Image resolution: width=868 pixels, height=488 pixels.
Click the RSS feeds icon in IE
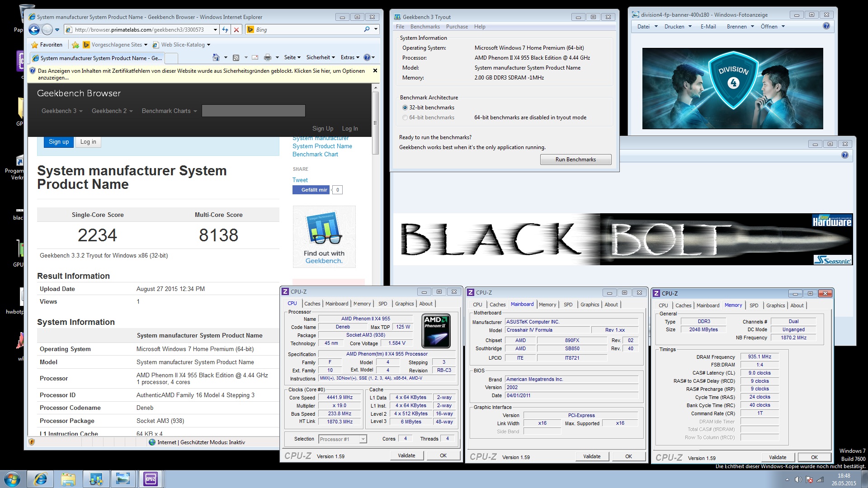tap(236, 57)
